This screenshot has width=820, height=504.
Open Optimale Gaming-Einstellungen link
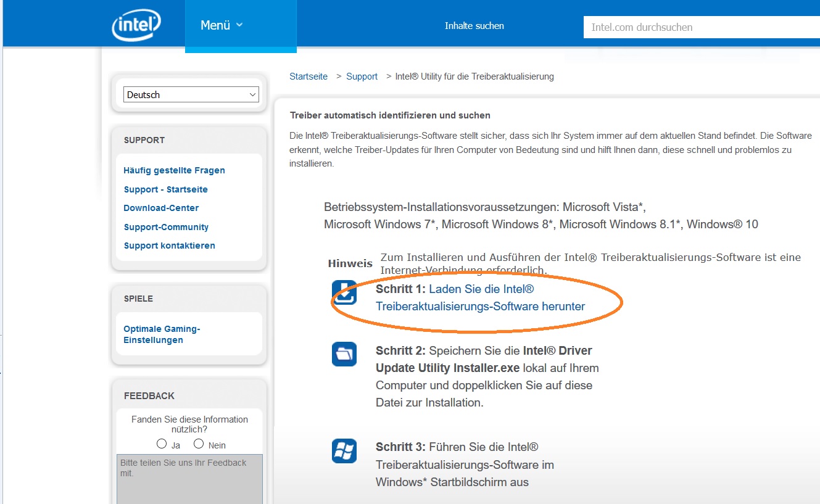point(162,334)
